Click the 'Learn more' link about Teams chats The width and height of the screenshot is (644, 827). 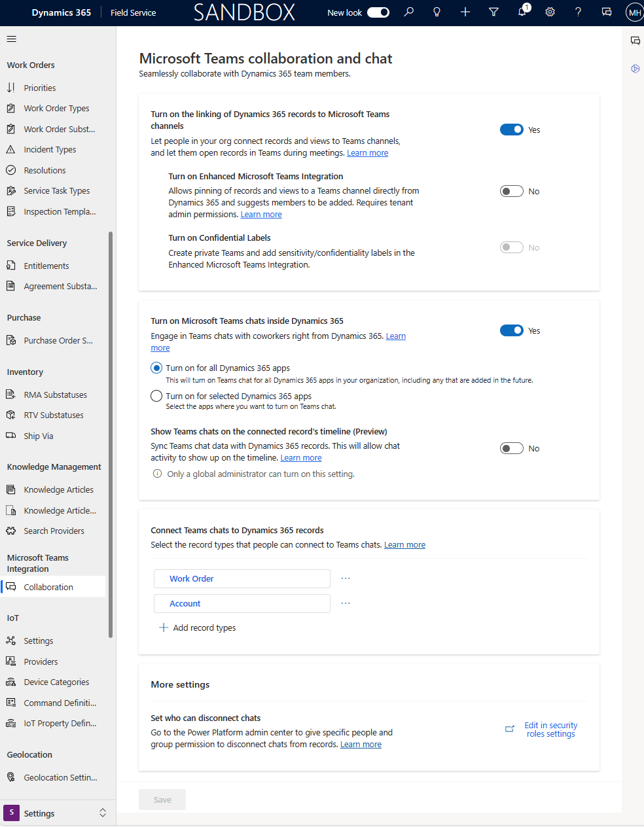[395, 336]
